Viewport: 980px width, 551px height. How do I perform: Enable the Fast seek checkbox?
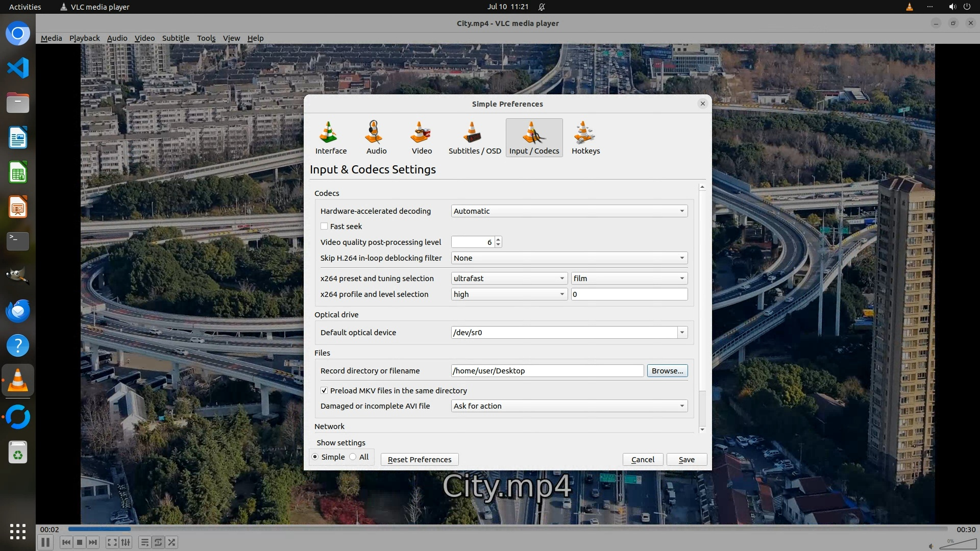[x=324, y=227]
